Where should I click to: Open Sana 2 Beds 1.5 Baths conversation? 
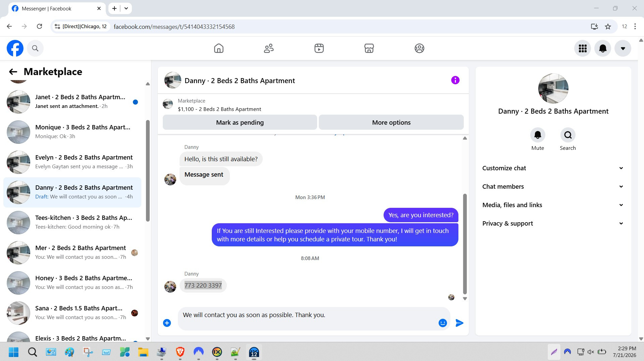pyautogui.click(x=72, y=313)
